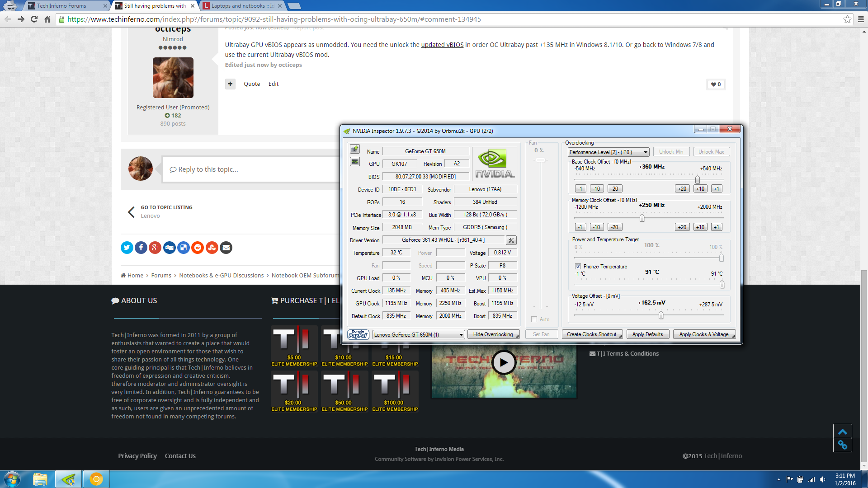Click Quote on the post
Viewport: 868px width, 488px height.
252,84
